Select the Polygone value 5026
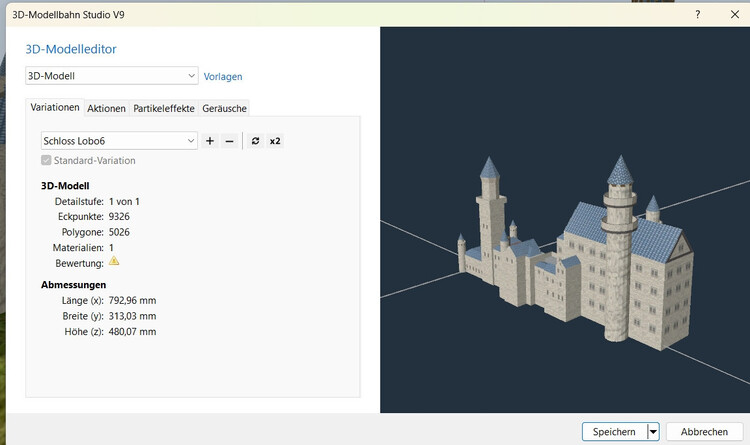 coord(119,232)
